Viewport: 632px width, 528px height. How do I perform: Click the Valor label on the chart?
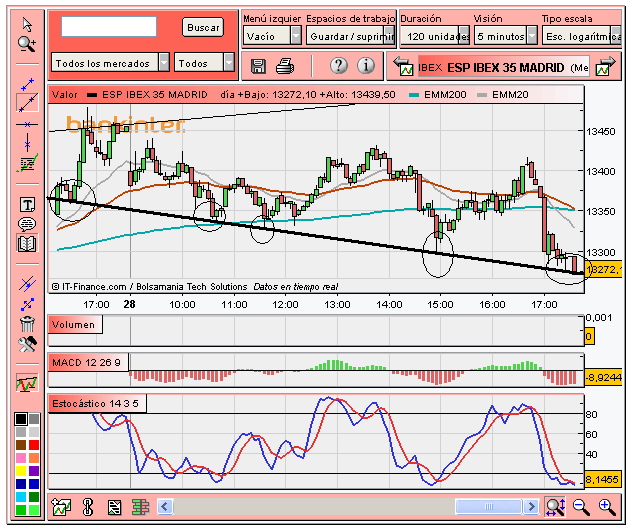click(x=64, y=95)
